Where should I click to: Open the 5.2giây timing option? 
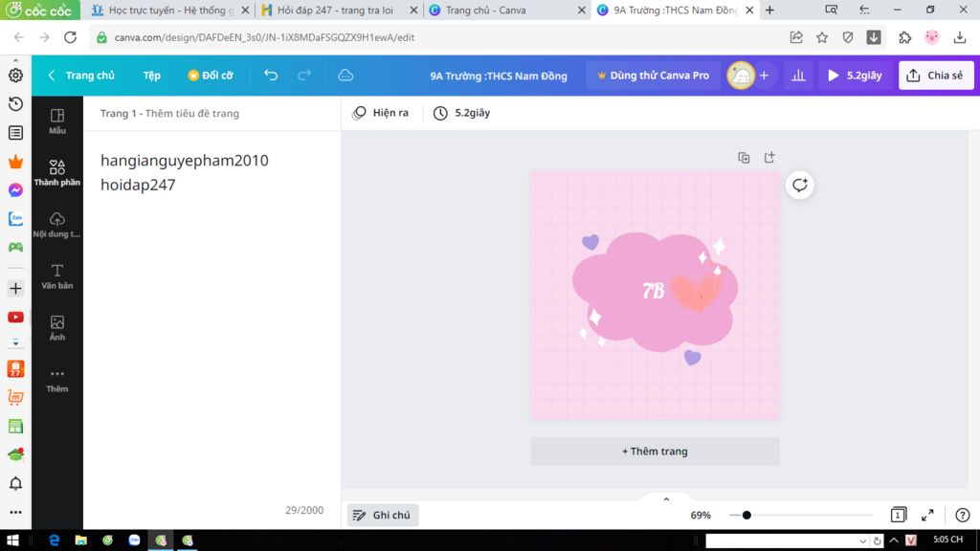tap(462, 113)
